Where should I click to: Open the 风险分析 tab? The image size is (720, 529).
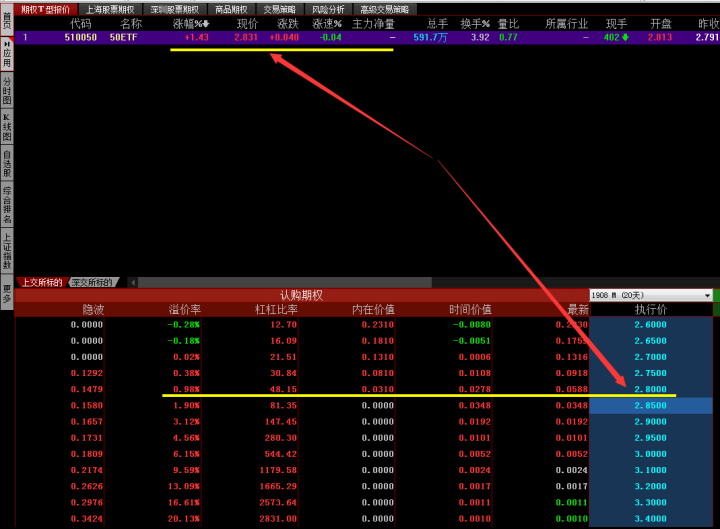(x=328, y=9)
